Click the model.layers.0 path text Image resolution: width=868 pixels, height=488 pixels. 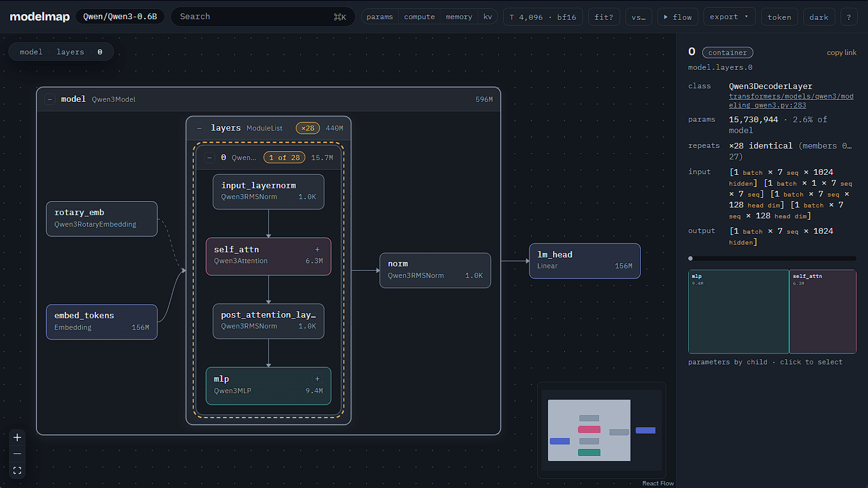point(720,67)
